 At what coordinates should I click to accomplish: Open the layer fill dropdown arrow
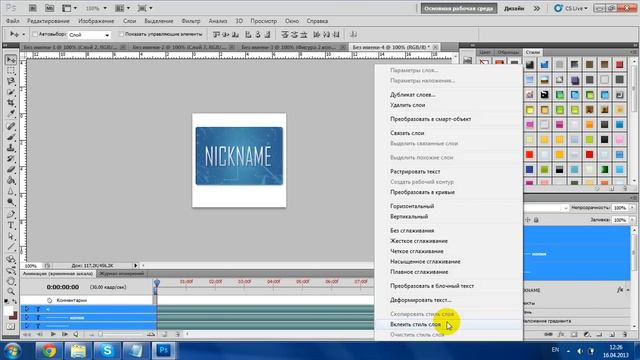[632, 220]
